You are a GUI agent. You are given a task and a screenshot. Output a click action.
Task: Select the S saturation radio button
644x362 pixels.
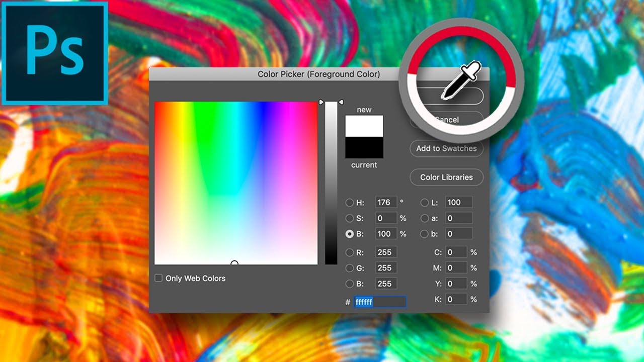tap(349, 218)
